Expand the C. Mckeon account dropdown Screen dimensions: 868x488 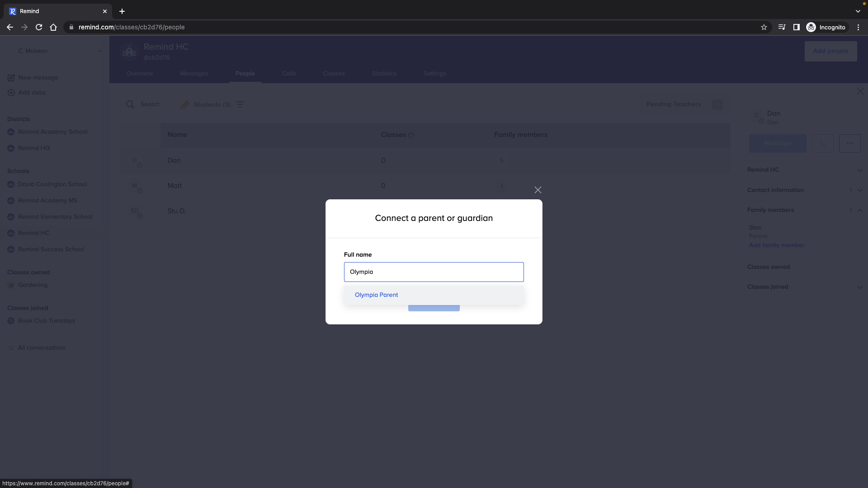click(x=100, y=51)
